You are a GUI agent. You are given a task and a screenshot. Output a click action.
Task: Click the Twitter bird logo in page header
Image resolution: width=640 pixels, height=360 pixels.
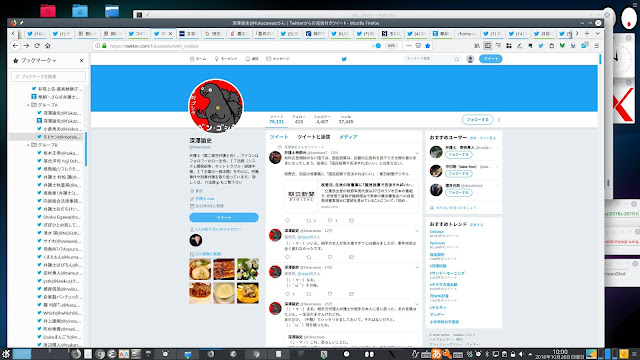click(x=344, y=59)
